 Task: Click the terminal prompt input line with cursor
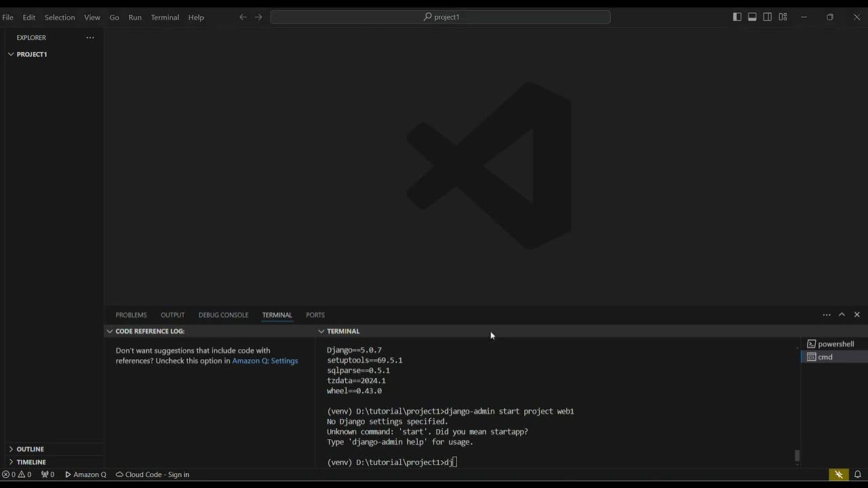click(392, 462)
